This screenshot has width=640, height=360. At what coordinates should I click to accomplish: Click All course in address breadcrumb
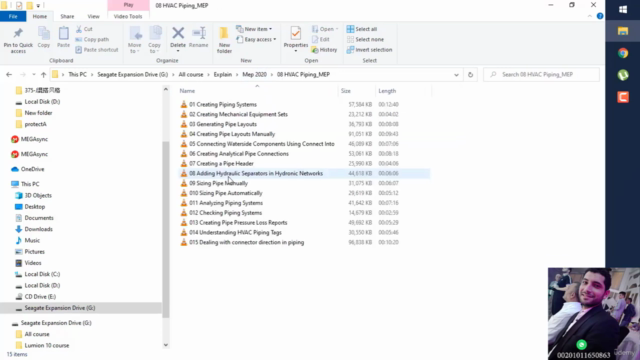[x=191, y=75]
